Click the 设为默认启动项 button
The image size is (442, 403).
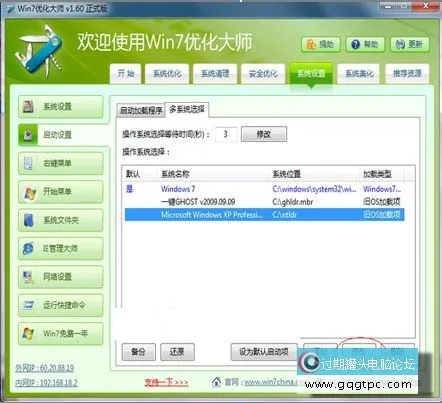tap(264, 352)
